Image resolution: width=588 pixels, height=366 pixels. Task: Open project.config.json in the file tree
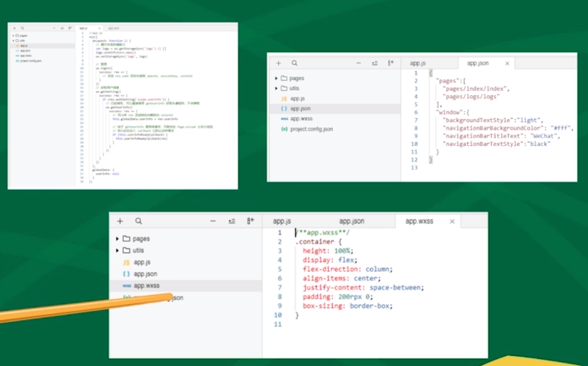311,129
